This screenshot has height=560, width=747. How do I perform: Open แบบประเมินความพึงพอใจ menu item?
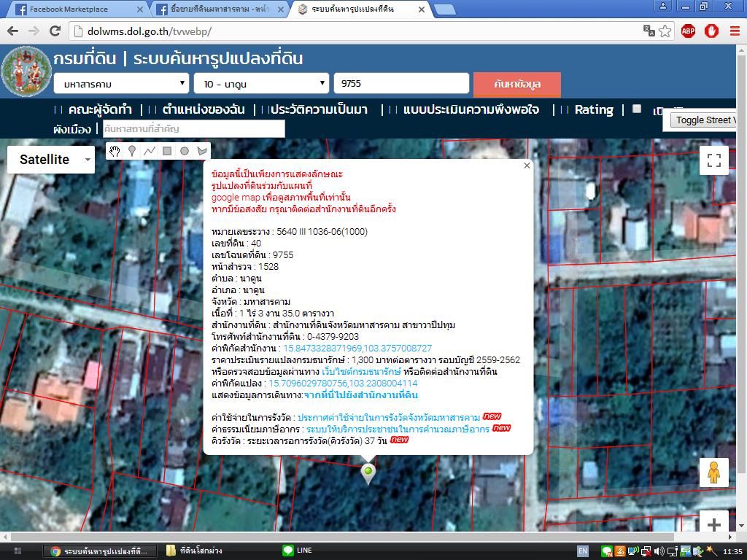pos(471,109)
